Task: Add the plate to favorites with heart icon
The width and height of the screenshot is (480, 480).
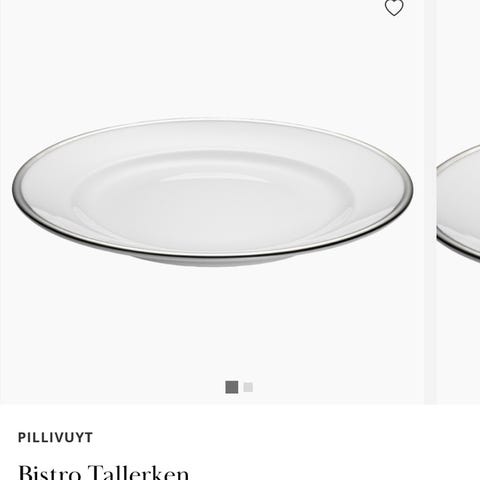Action: coord(394,8)
